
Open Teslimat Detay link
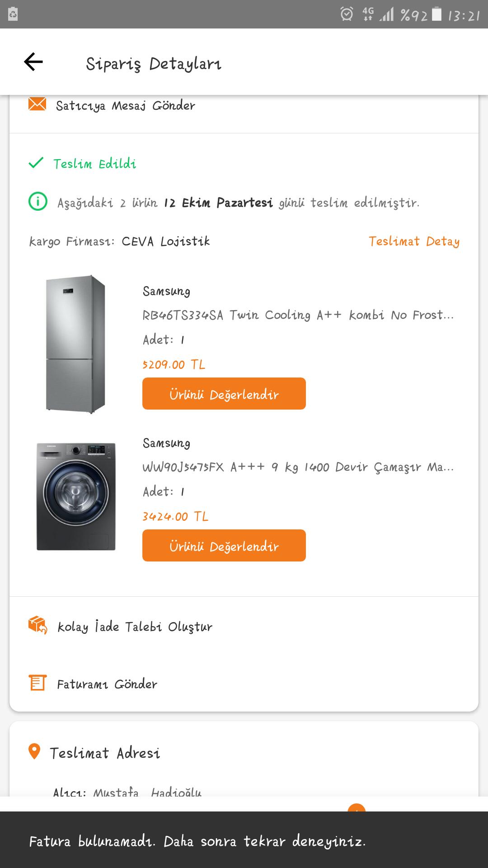[x=414, y=241]
